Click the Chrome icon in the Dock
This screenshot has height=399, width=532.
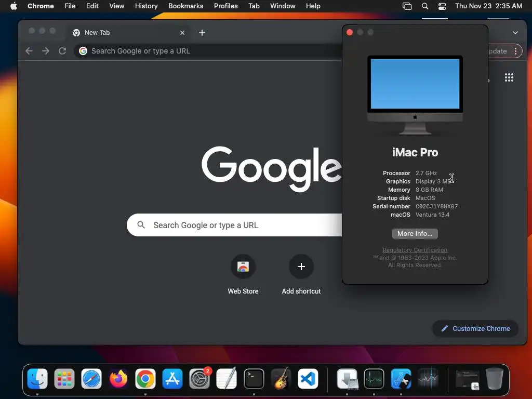(x=145, y=378)
